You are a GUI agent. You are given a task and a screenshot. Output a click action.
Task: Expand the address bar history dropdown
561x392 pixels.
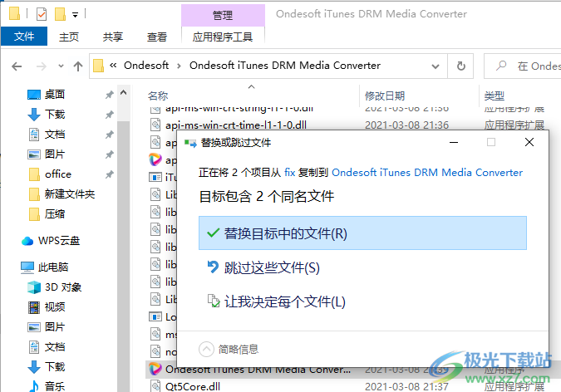pos(436,66)
